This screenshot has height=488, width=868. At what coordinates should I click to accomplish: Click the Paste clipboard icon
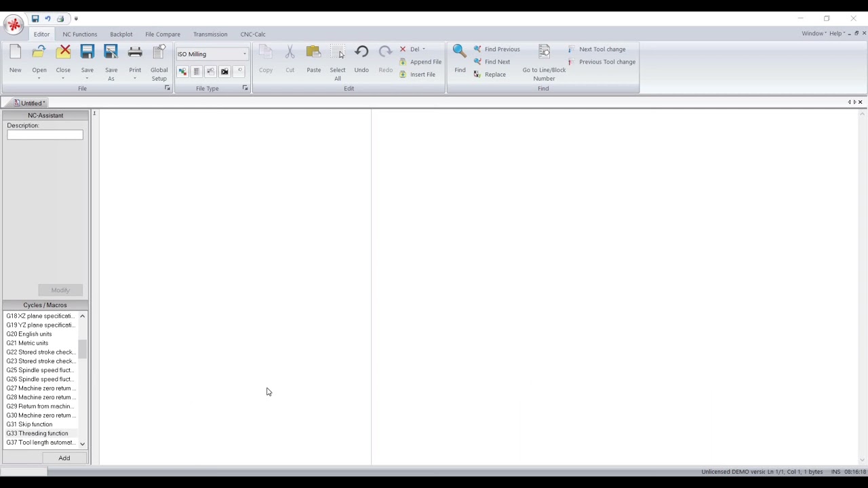[x=313, y=52]
